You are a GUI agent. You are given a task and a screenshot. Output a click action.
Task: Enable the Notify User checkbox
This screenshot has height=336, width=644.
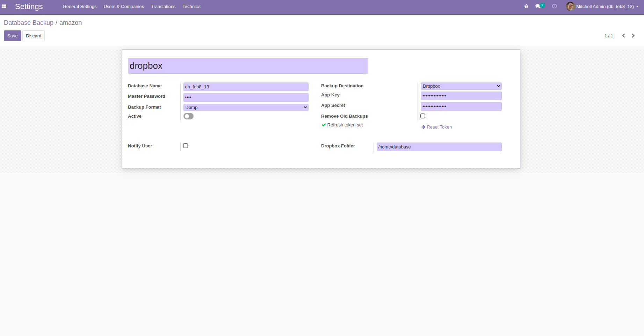click(x=186, y=146)
